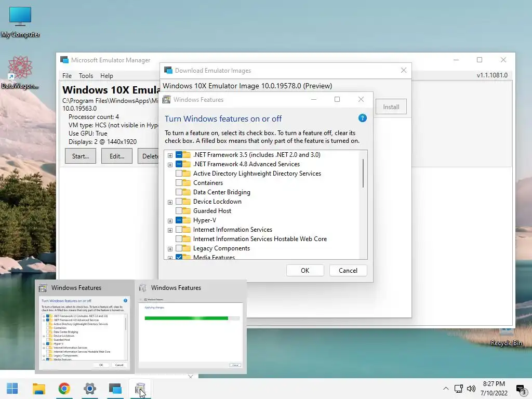Open File Explorer from the taskbar

(x=38, y=389)
